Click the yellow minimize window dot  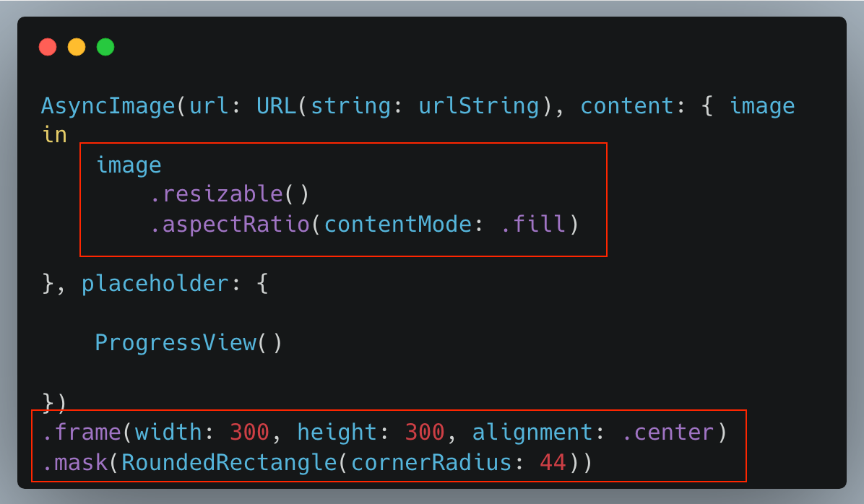[77, 47]
